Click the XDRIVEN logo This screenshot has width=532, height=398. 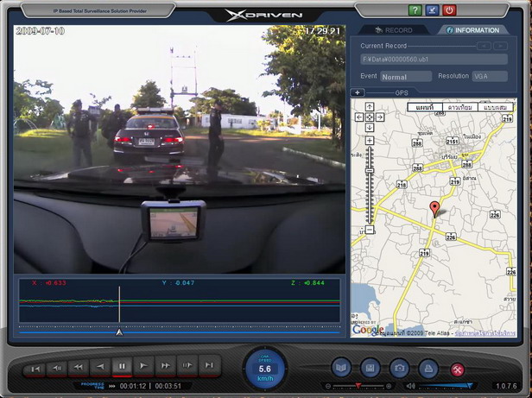tap(263, 16)
